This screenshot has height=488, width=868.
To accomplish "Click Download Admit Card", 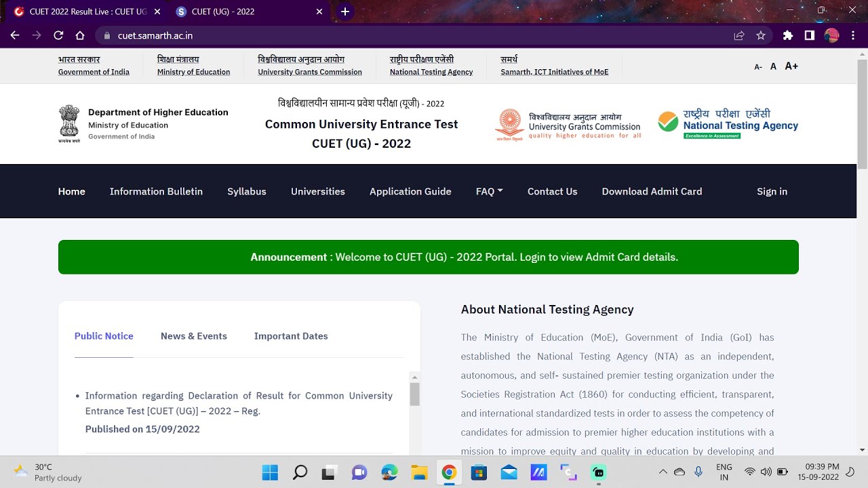I will [652, 191].
